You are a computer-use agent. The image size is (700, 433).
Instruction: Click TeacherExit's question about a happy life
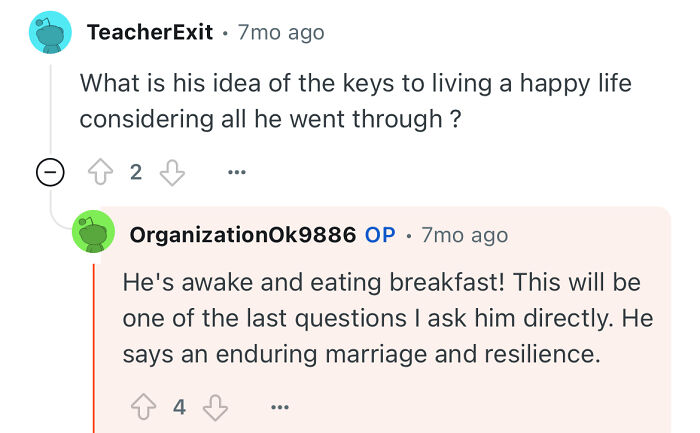pos(355,100)
